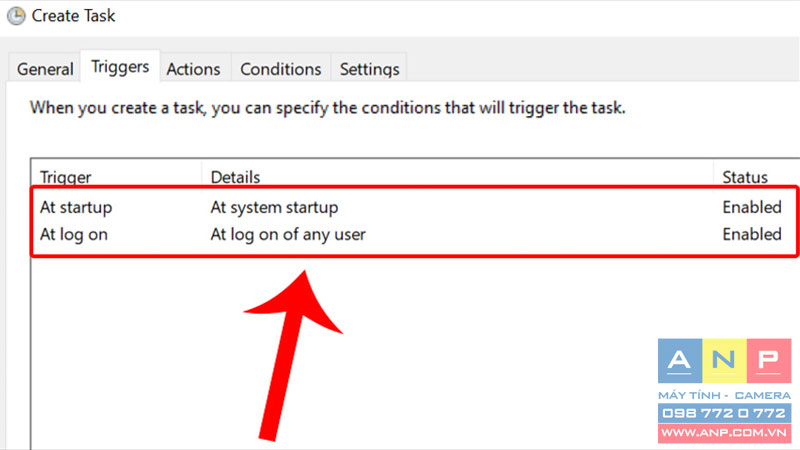Click the Create Task clock icon
The height and width of the screenshot is (450, 800).
(x=16, y=16)
